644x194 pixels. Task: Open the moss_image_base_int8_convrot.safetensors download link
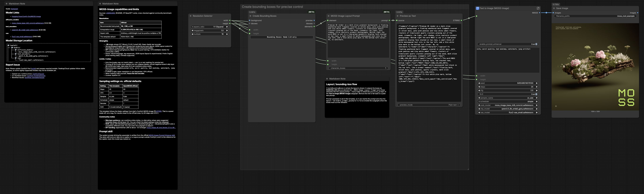click(x=28, y=23)
